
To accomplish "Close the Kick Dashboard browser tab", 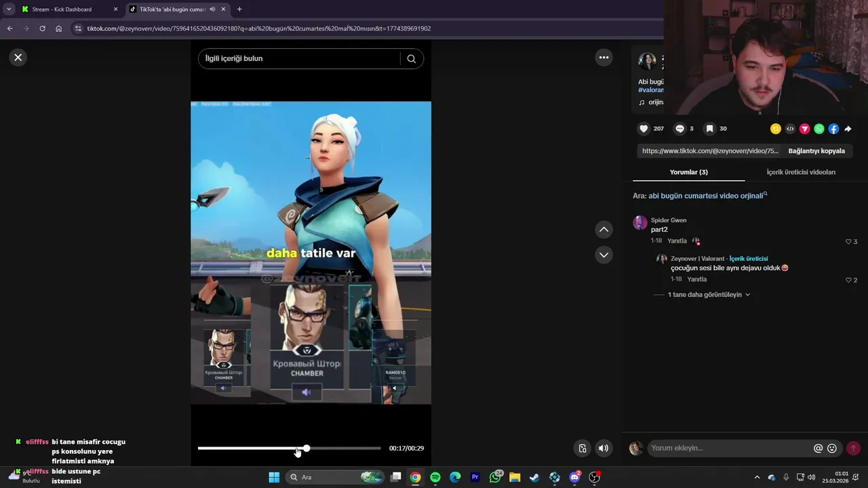I will click(x=115, y=9).
